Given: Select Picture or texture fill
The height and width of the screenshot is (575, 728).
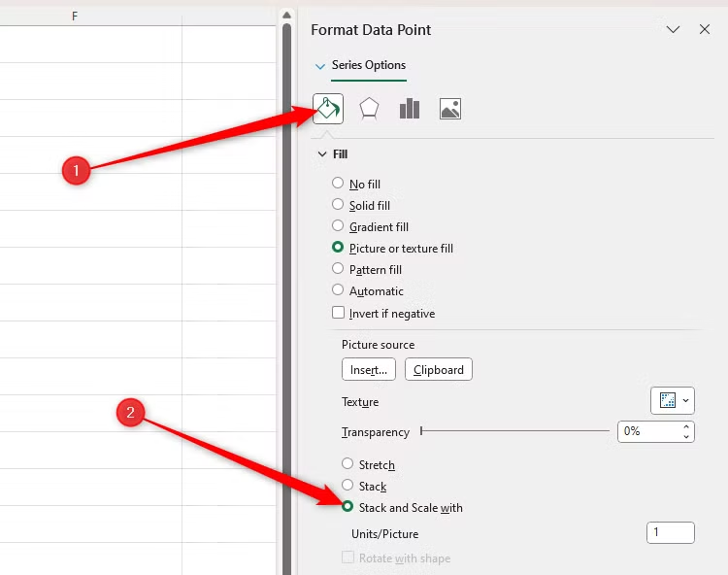Looking at the screenshot, I should click(338, 247).
